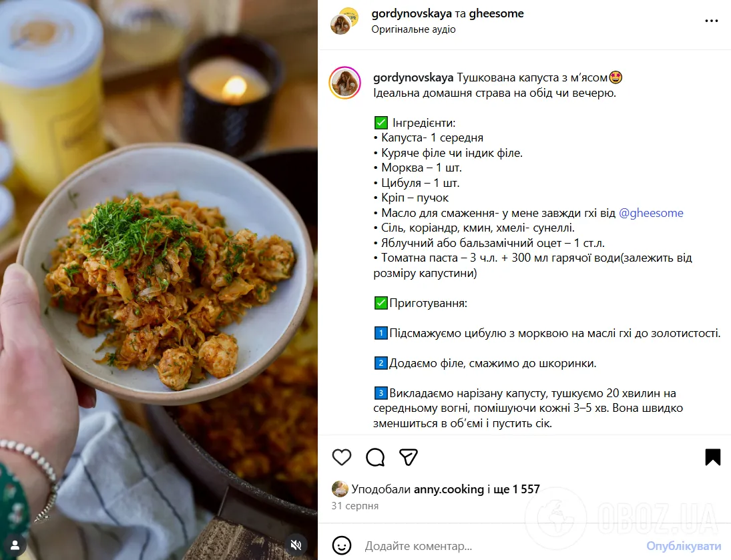The height and width of the screenshot is (560, 731).
Task: Open gordynovskaya story avatar in caption
Action: (345, 83)
